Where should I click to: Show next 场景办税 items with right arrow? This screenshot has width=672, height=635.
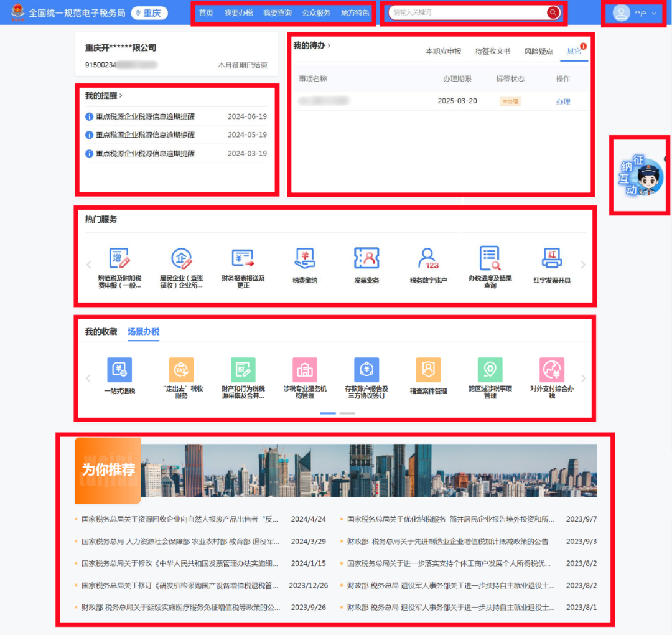click(x=583, y=378)
